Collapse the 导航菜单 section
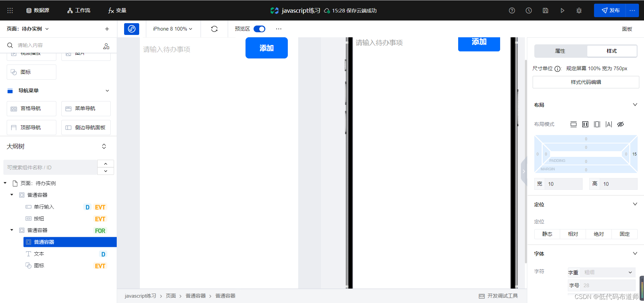Viewport: 644px width, 303px height. pyautogui.click(x=107, y=91)
